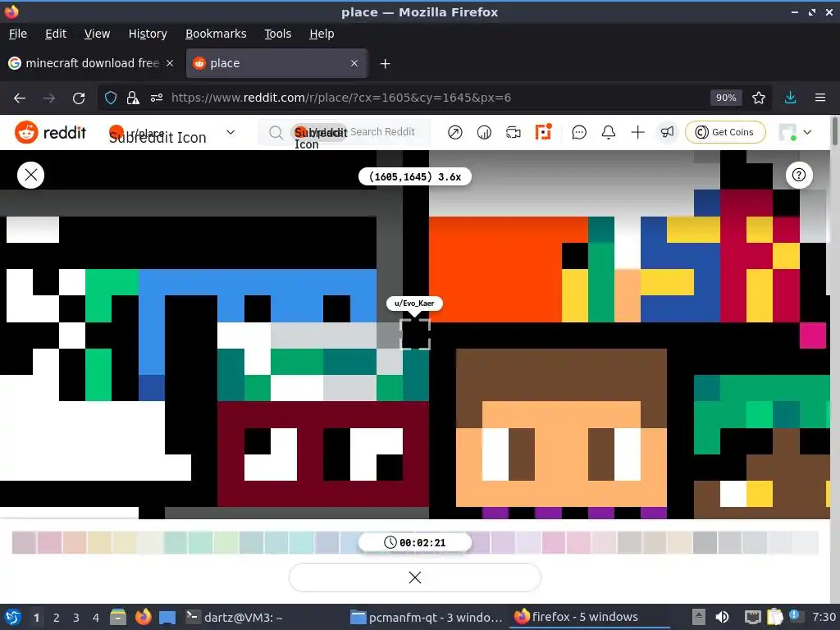
Task: Pick the yellow color swatch
Action: [x=99, y=542]
